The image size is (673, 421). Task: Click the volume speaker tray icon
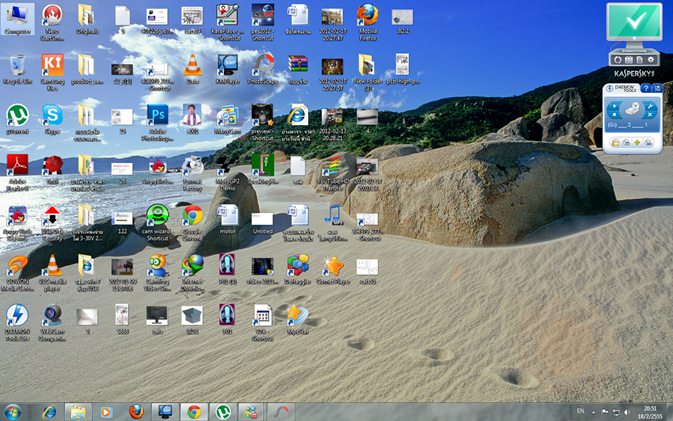[627, 412]
